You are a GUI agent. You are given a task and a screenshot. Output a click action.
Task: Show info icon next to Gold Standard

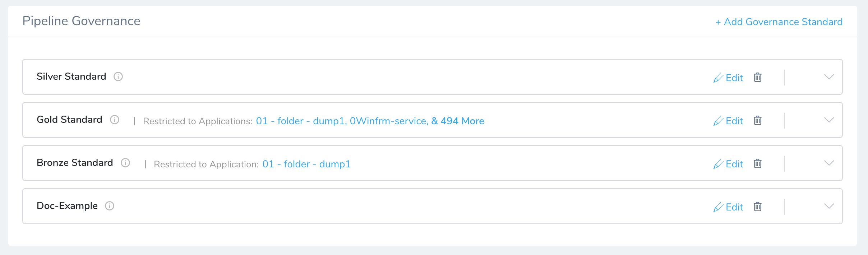pos(115,120)
